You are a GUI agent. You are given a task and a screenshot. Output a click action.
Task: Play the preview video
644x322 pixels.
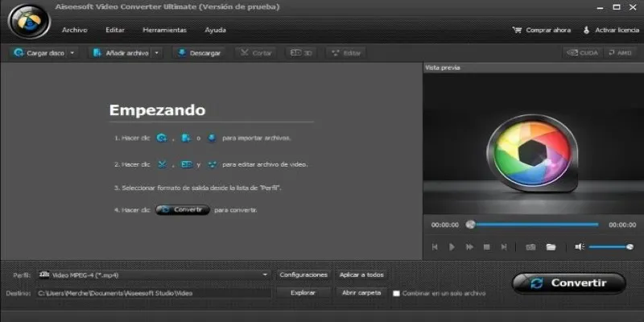tap(452, 247)
